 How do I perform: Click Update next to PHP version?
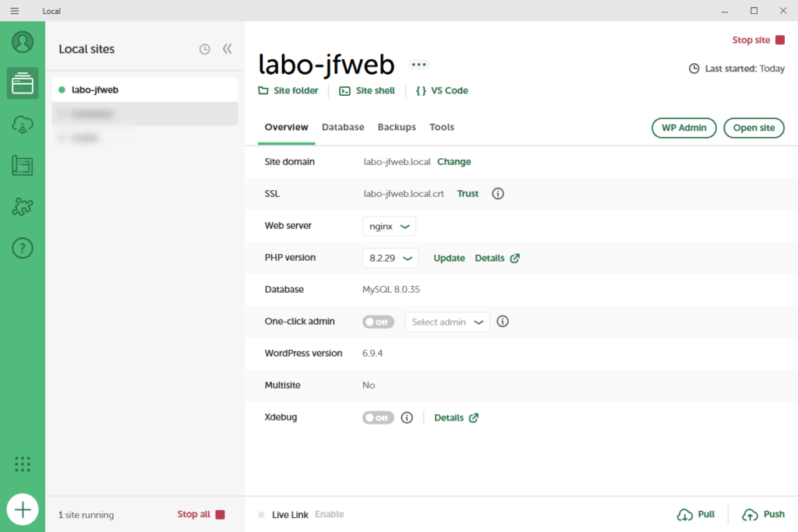coord(449,258)
